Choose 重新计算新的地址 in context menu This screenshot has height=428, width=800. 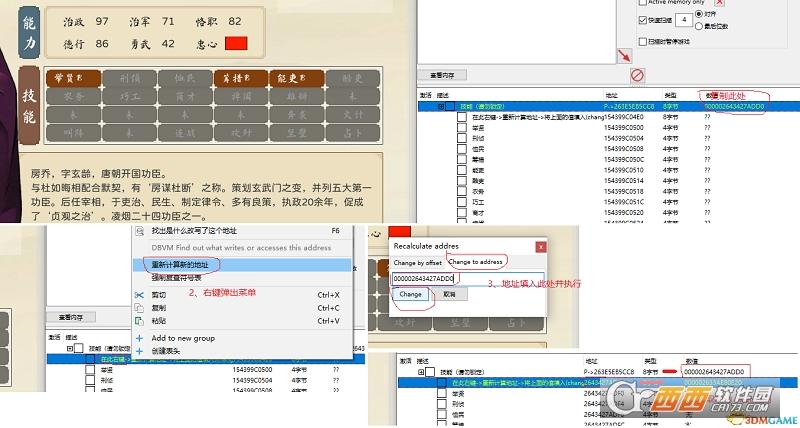click(243, 265)
